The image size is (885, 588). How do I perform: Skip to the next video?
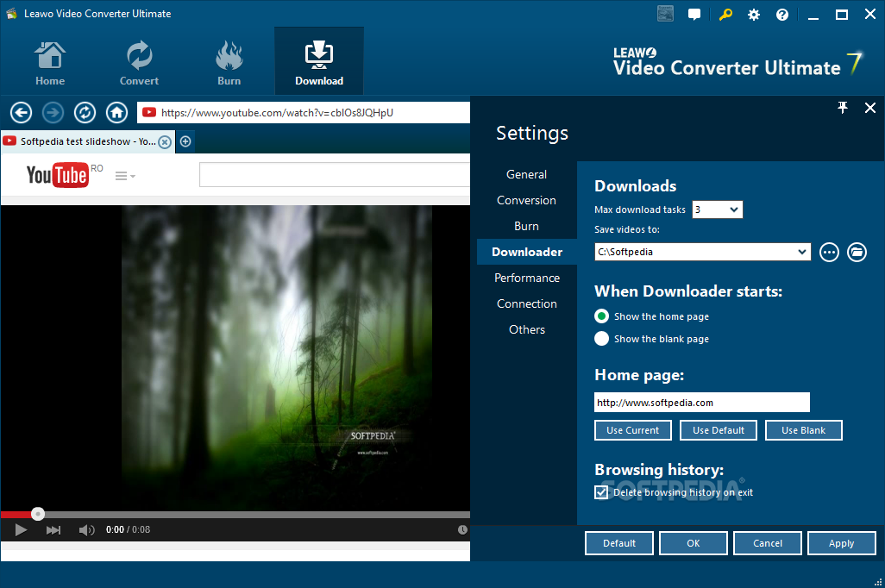(x=53, y=530)
